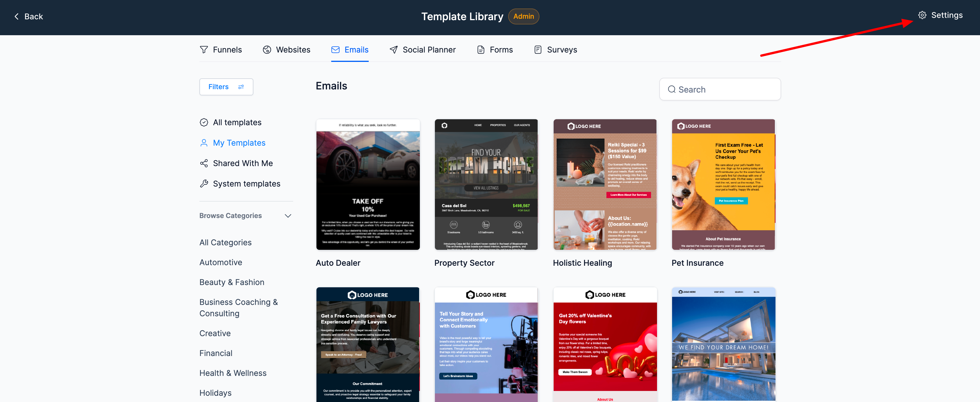
Task: Click the All templates checkmark icon
Action: coord(204,122)
